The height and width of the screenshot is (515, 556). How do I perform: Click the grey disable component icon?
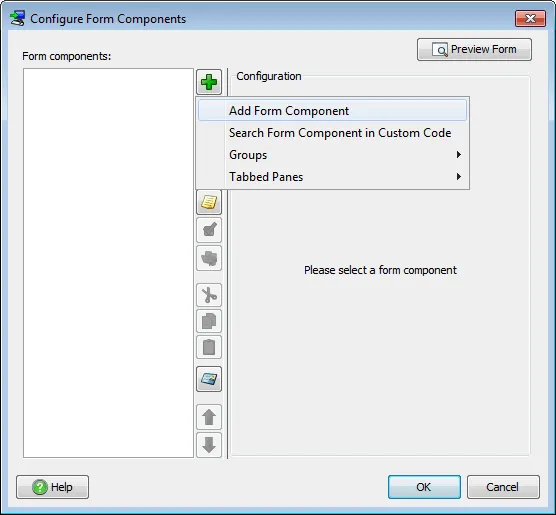click(209, 258)
